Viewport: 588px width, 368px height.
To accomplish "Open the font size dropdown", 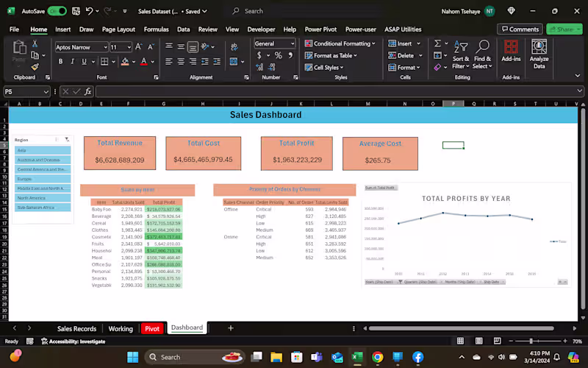I will (129, 47).
